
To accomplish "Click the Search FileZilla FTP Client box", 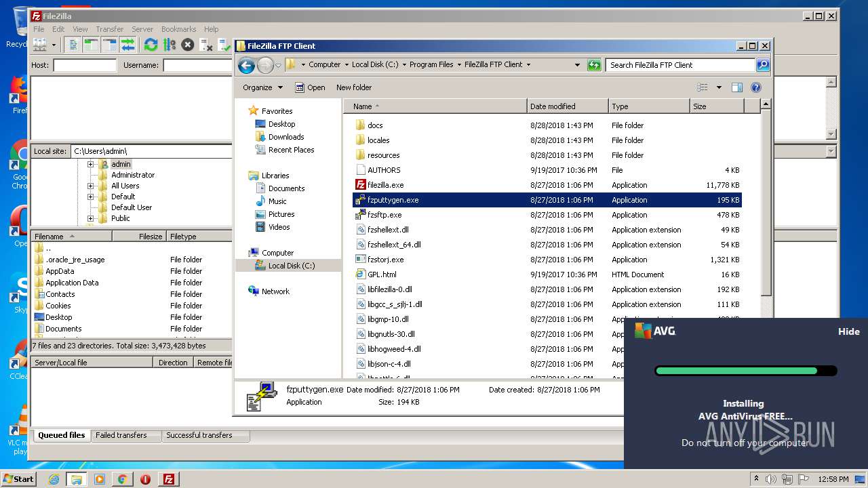I will 680,65.
